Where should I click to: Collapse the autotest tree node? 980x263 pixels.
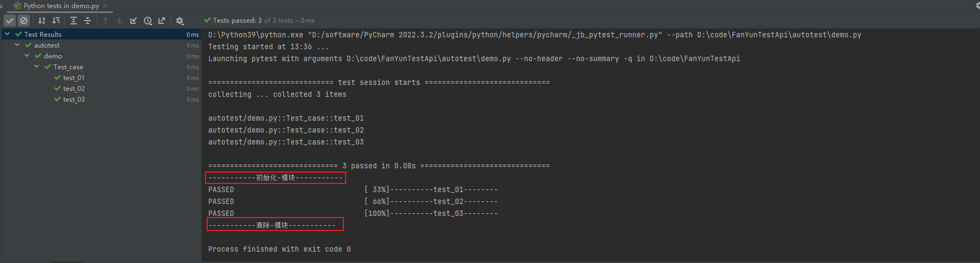(17, 45)
